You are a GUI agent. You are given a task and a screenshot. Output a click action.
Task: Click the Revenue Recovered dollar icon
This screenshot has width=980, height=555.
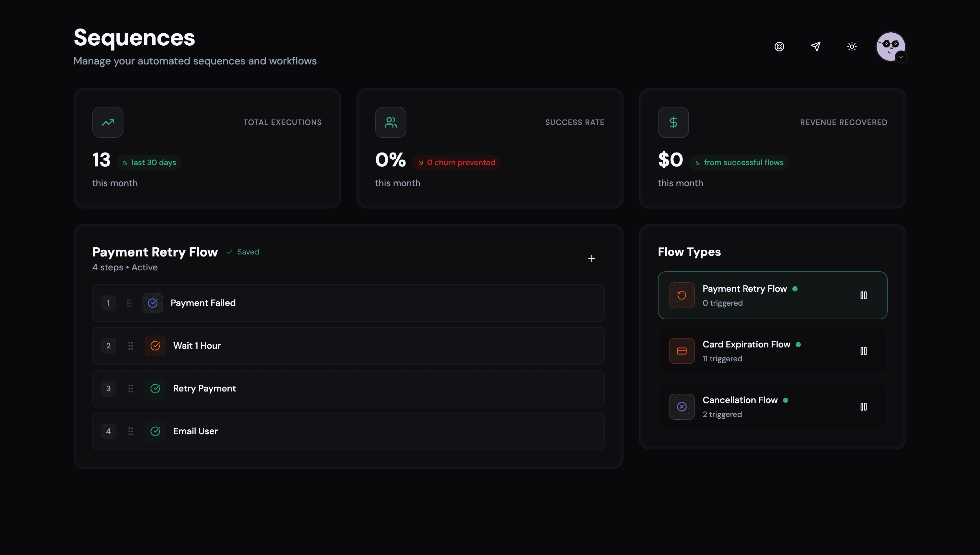(673, 122)
